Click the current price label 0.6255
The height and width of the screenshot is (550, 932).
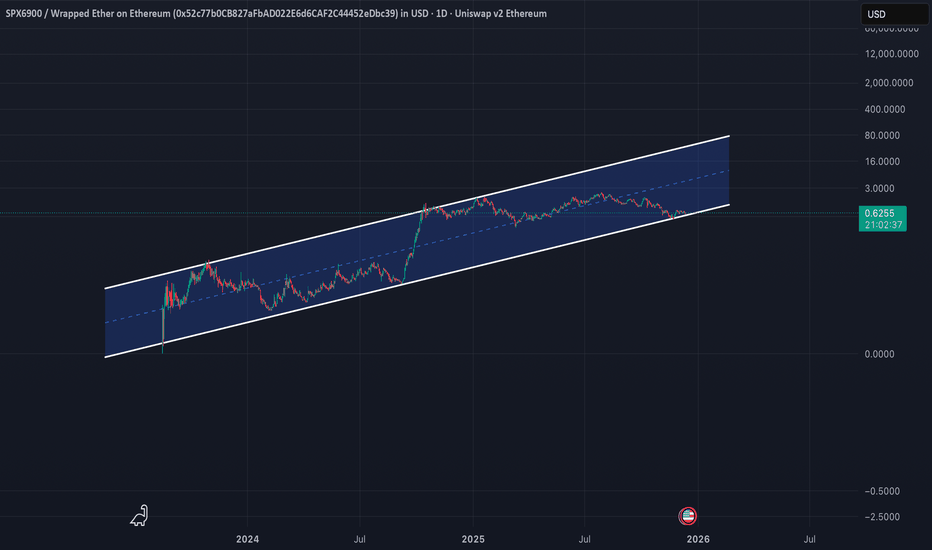(x=880, y=213)
